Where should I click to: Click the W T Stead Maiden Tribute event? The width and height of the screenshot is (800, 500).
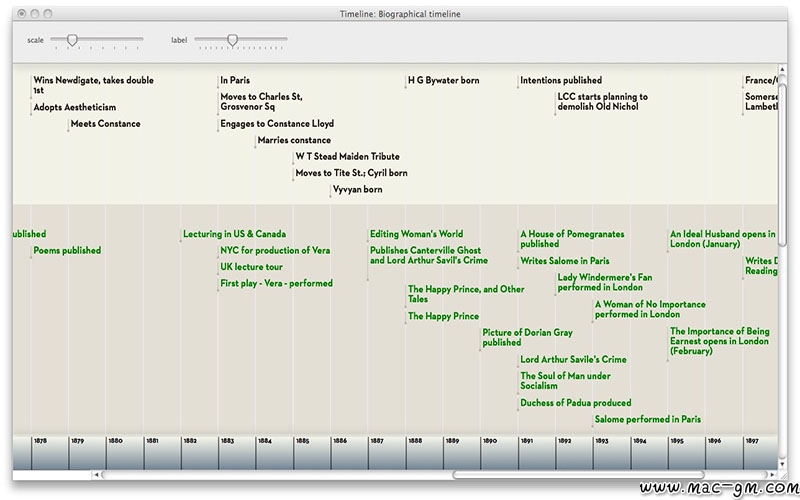(x=347, y=157)
